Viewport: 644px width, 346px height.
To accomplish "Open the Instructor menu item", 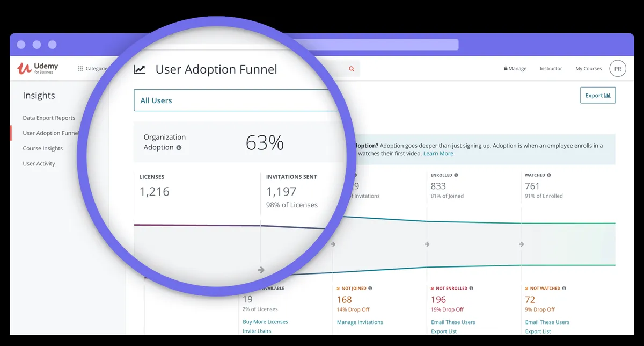I will (551, 69).
